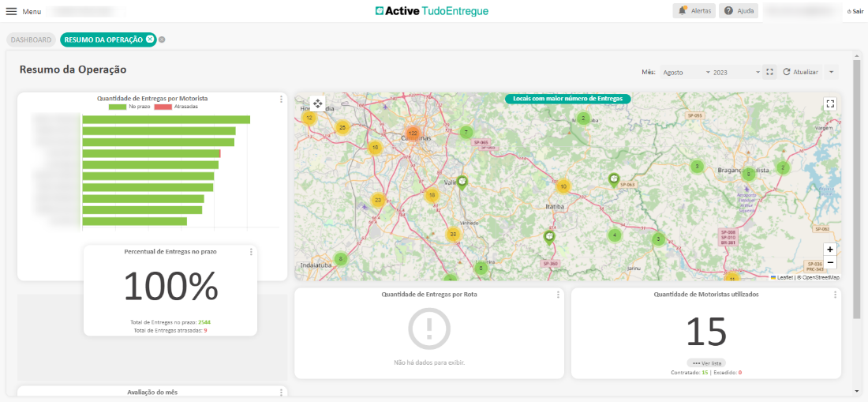Click the map pan/move control icon
Screen dimensions: 868x402
point(317,103)
